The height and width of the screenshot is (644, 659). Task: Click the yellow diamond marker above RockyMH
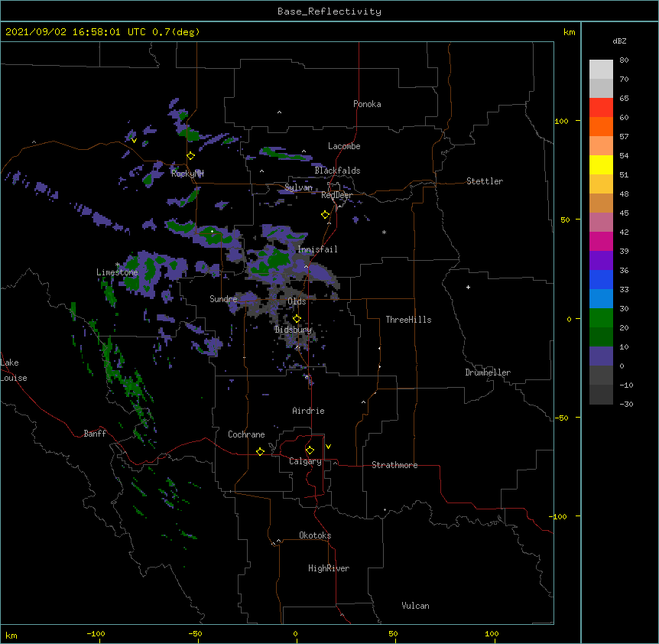coord(191,156)
